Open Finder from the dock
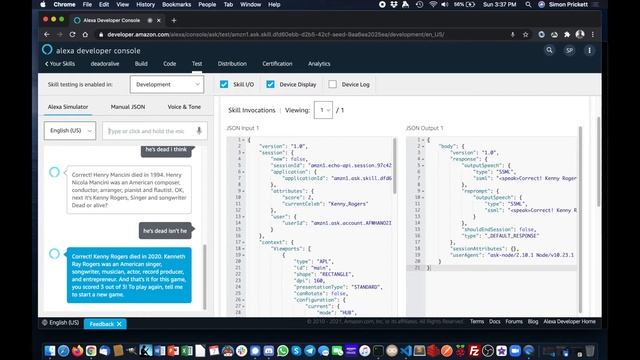 click(50, 351)
